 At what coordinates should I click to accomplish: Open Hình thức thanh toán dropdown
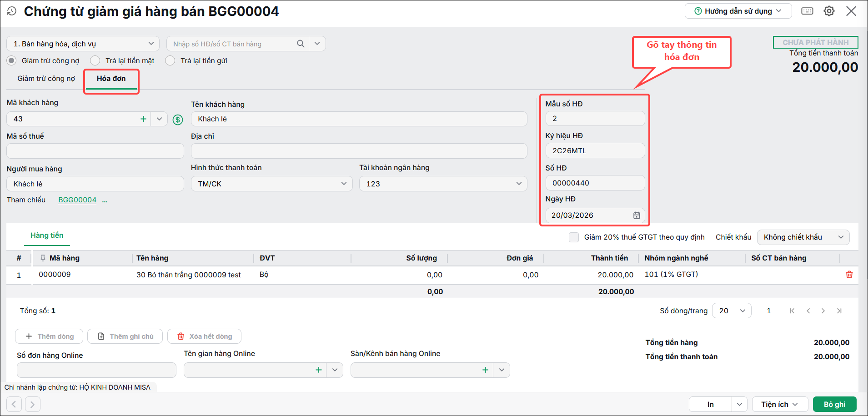271,184
